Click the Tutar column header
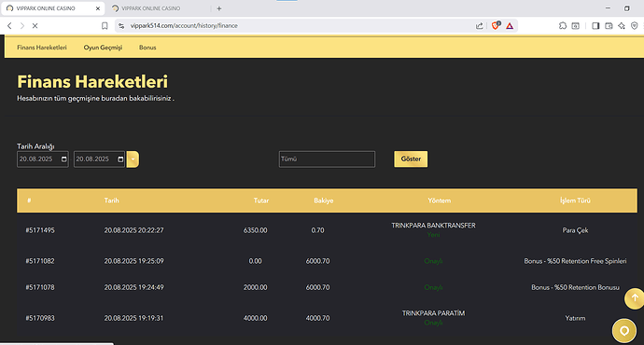 (x=260, y=200)
